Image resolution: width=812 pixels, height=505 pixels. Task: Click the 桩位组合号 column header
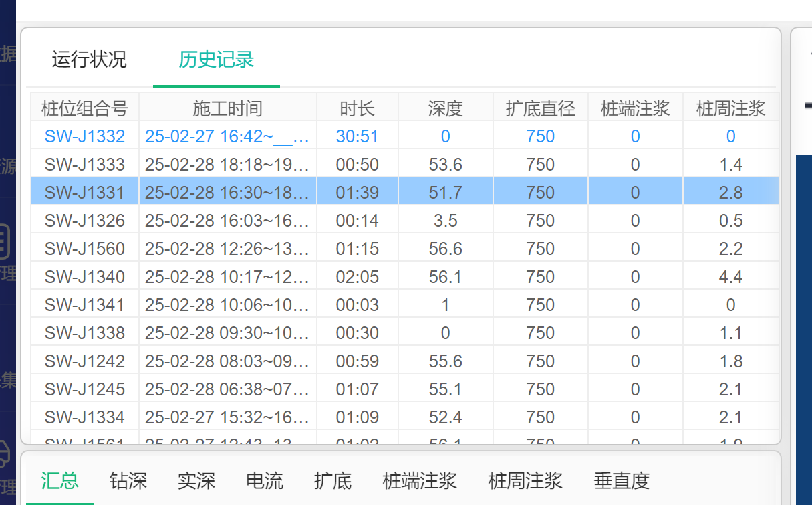(84, 108)
